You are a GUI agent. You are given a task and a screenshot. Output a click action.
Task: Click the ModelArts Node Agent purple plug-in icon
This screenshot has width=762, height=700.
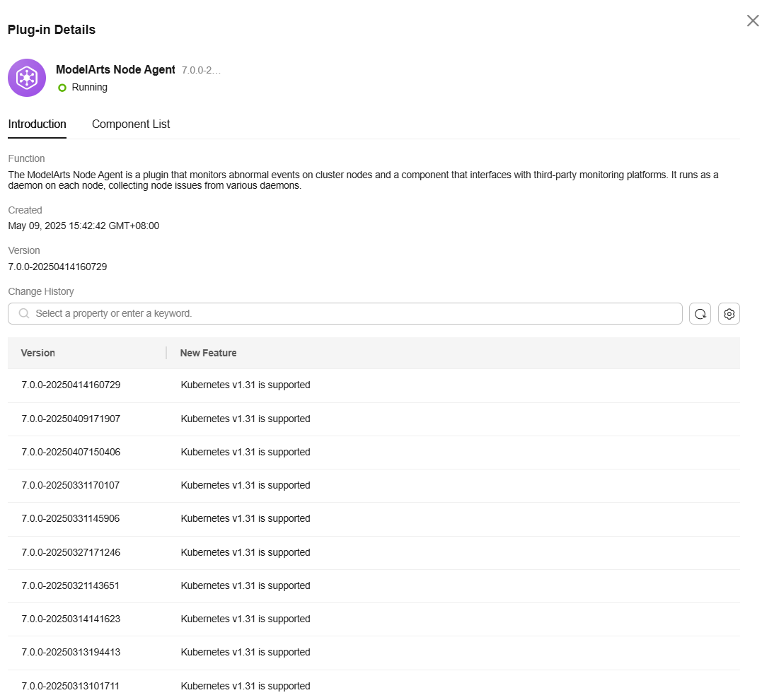(27, 78)
